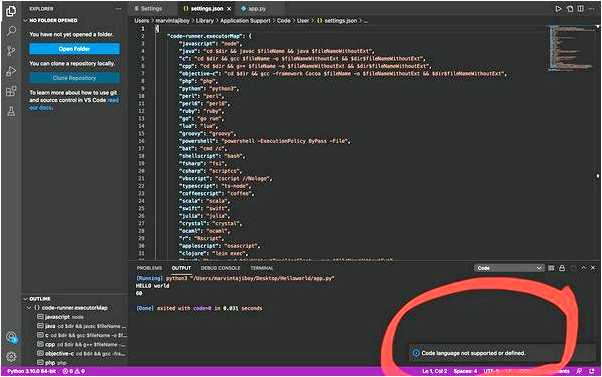Click Application Support in the breadcrumb
602x377 pixels.
245,21
